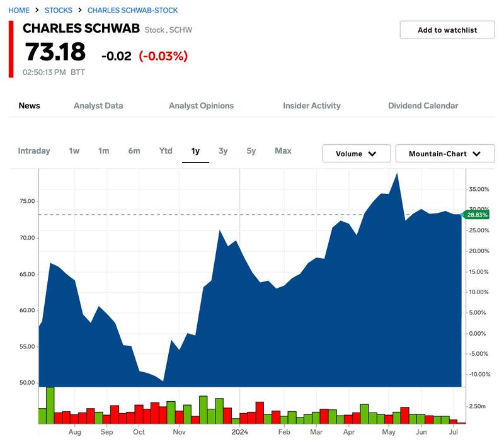504x444 pixels.
Task: Click the 02:50:13 PM timestamp
Action: 44,72
